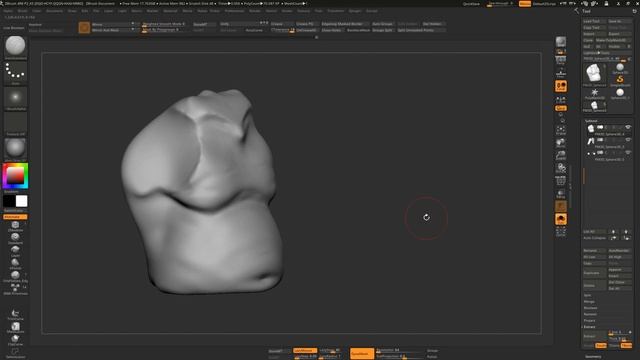Open the Alpha menu

point(8,11)
